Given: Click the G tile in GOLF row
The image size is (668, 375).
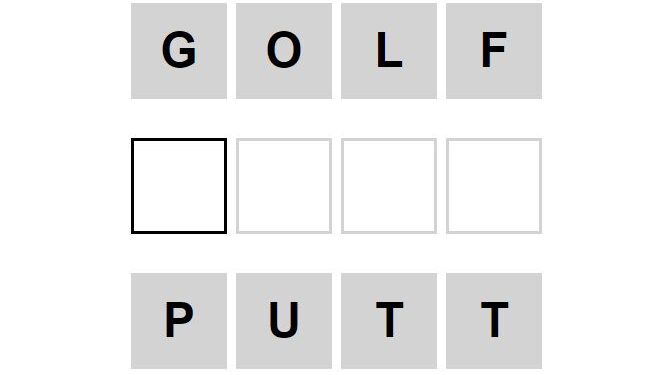Looking at the screenshot, I should tap(179, 51).
